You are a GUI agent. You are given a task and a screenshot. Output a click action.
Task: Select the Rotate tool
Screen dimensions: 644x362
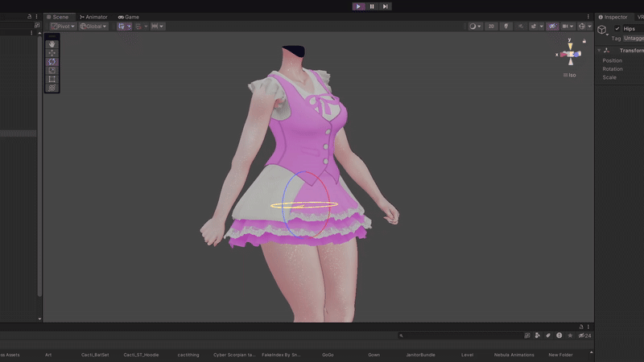[52, 62]
